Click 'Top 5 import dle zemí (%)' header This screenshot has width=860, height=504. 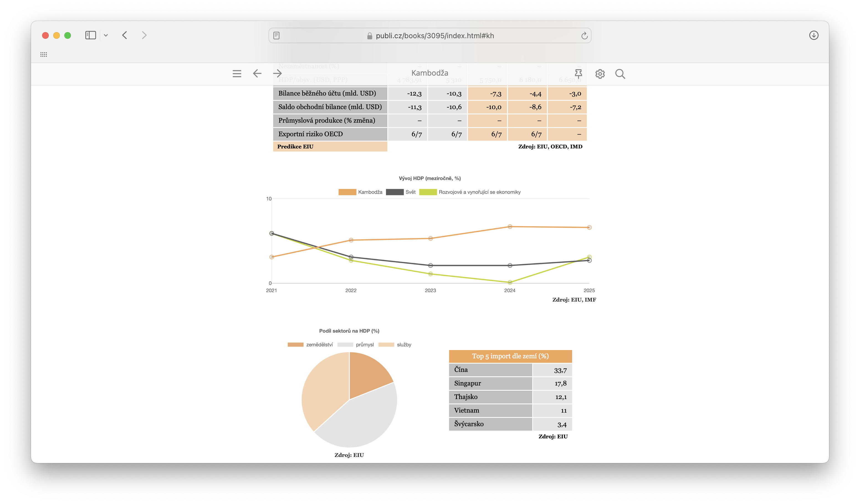(510, 356)
